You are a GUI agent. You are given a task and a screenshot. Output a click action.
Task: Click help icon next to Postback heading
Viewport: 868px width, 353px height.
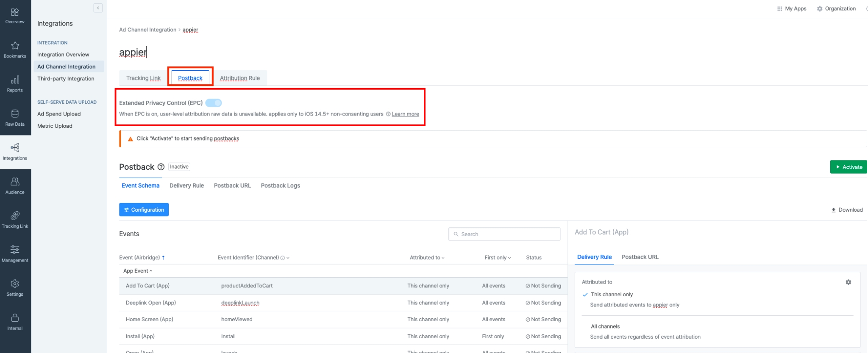coord(161,167)
